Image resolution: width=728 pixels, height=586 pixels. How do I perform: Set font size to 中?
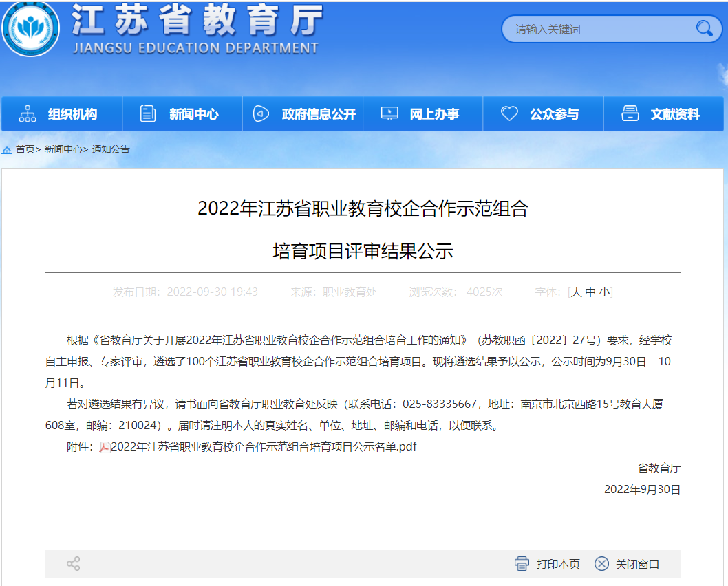point(590,292)
